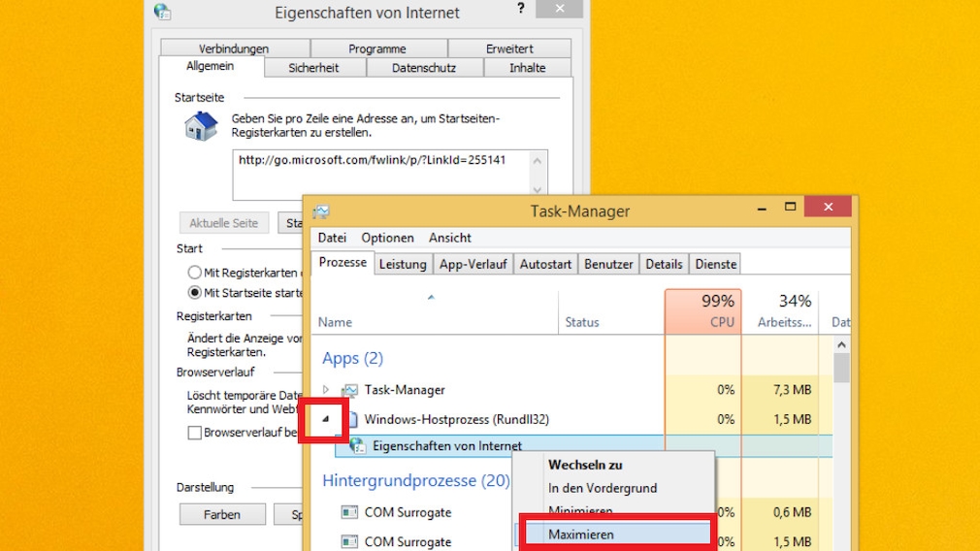Image resolution: width=980 pixels, height=551 pixels.
Task: Open the Sicherheit tab in Internet properties
Action: (313, 68)
